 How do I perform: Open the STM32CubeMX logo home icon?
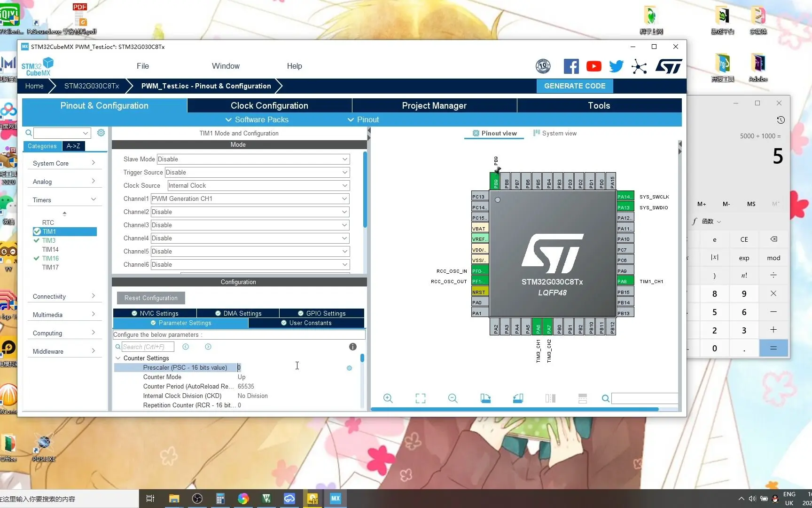38,66
